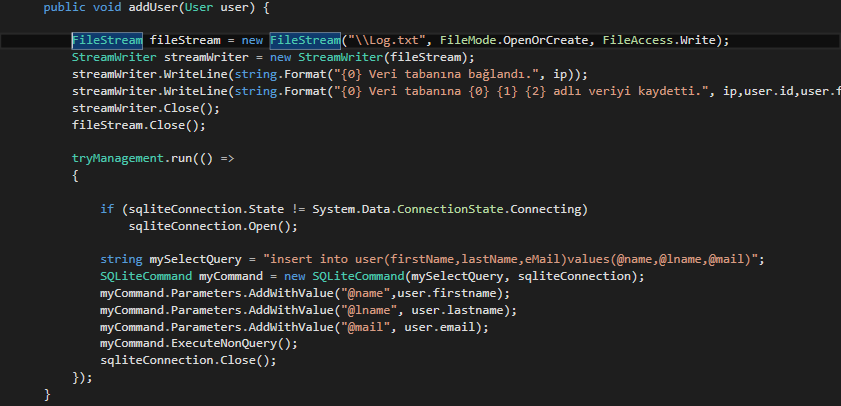The height and width of the screenshot is (406, 841).
Task: Click the highlighted FileStream type declaration
Action: point(107,40)
